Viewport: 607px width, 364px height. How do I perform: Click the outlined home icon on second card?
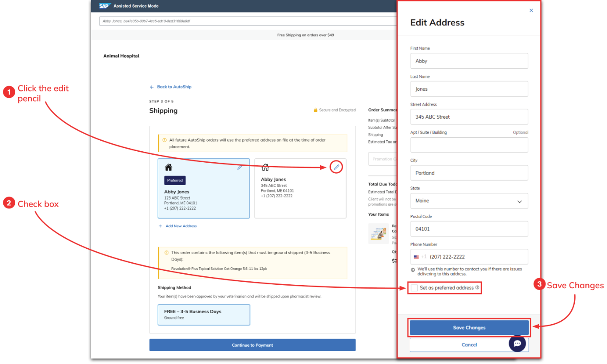(x=265, y=167)
